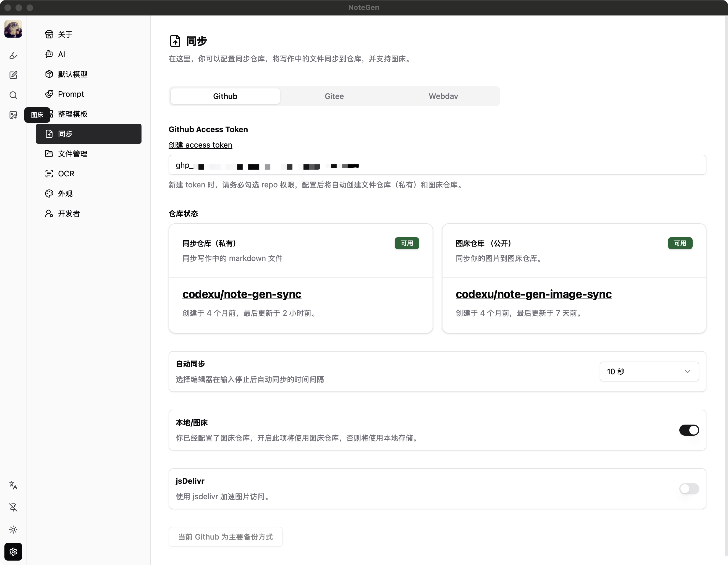Click the unpin window icon
728x565 pixels.
(13, 507)
